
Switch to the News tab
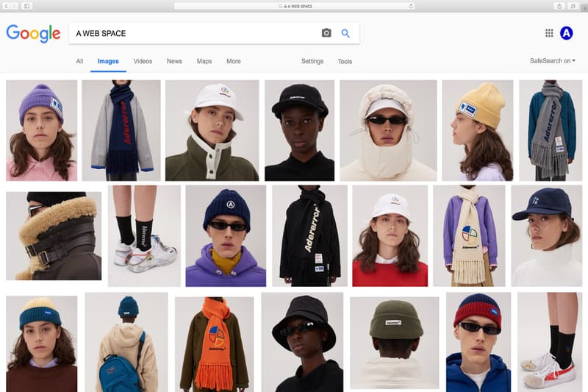point(174,61)
